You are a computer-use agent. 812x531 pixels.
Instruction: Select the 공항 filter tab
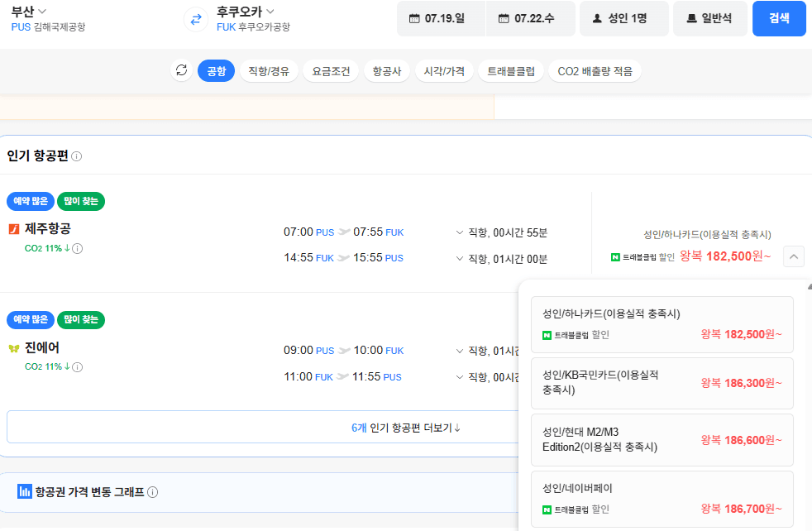pyautogui.click(x=216, y=71)
